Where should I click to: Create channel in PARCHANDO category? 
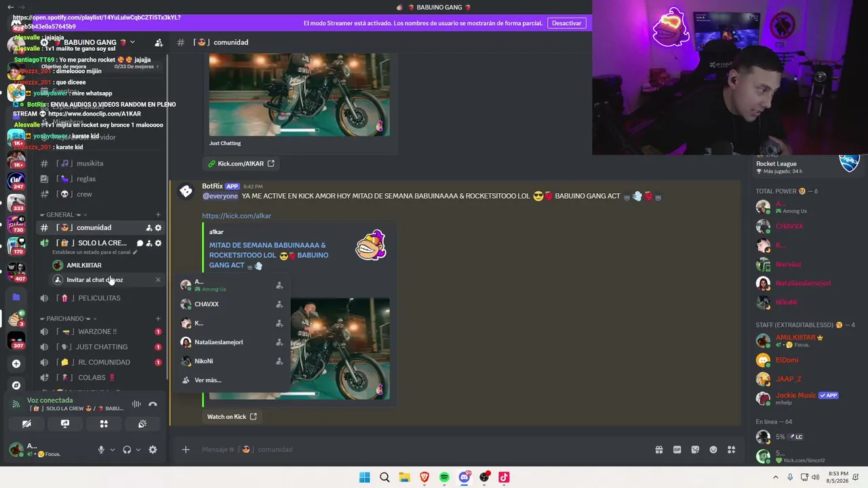(158, 319)
